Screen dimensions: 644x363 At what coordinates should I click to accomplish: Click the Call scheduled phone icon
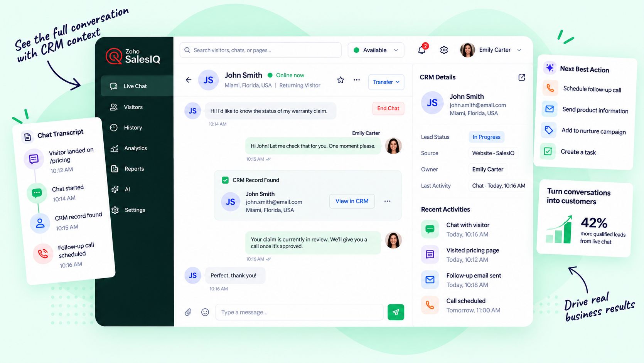coord(430,305)
